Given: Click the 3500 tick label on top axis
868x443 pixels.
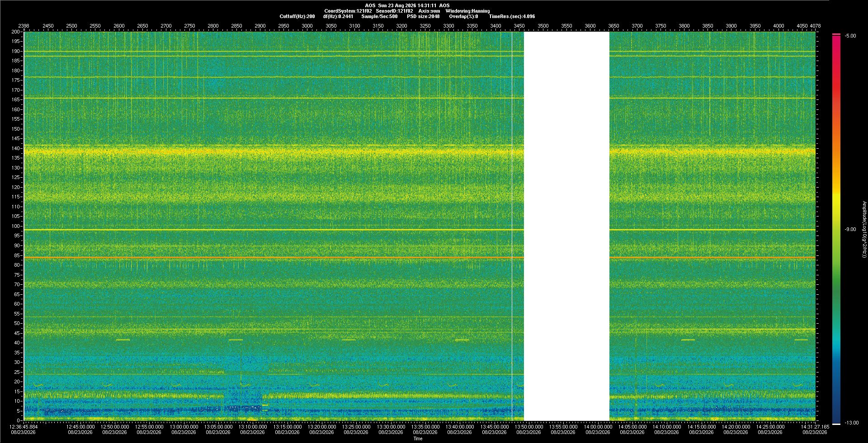Looking at the screenshot, I should 543,26.
